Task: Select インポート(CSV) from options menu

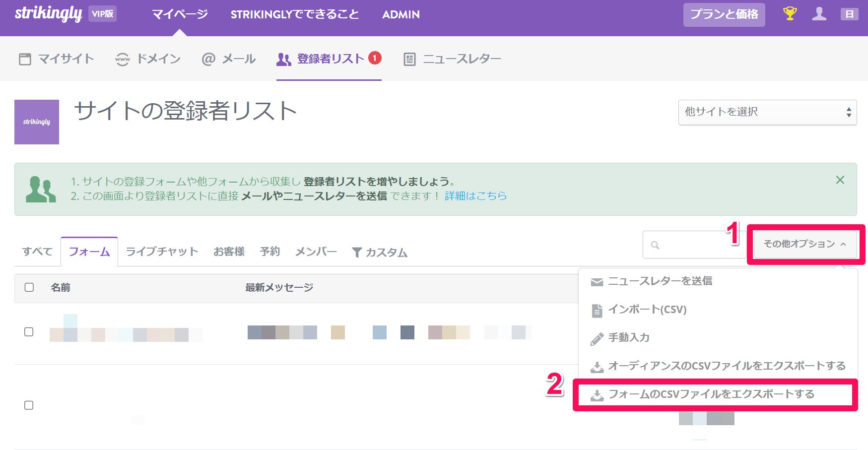Action: point(718,310)
